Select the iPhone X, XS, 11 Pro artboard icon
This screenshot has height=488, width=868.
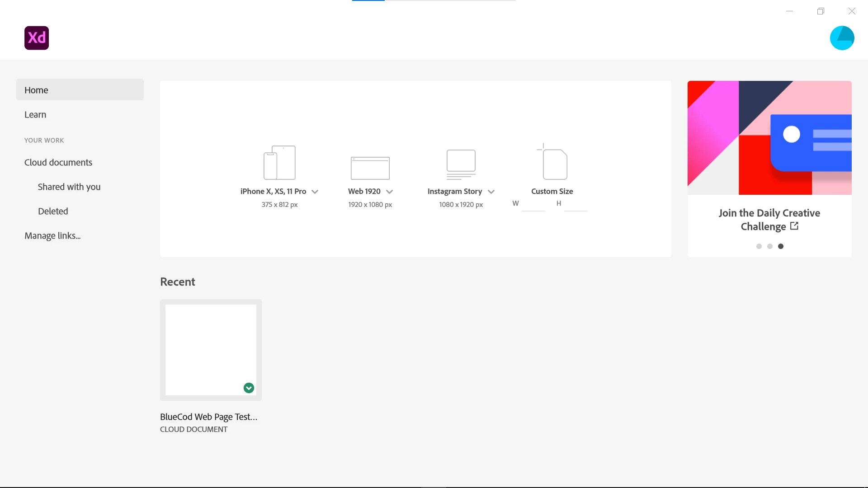[279, 163]
